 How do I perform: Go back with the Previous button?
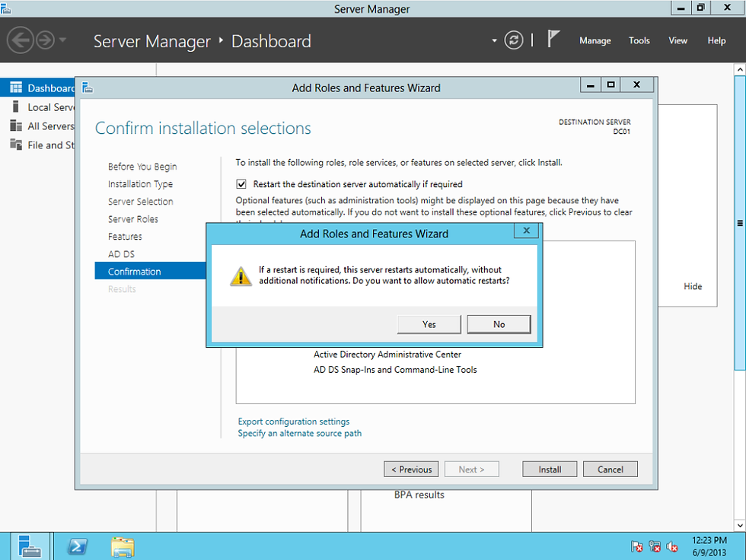[411, 469]
